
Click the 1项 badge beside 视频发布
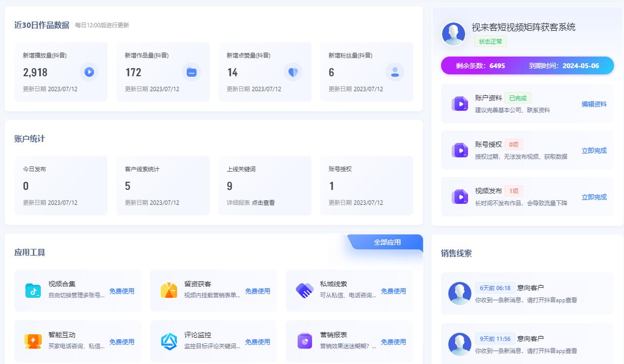[514, 191]
